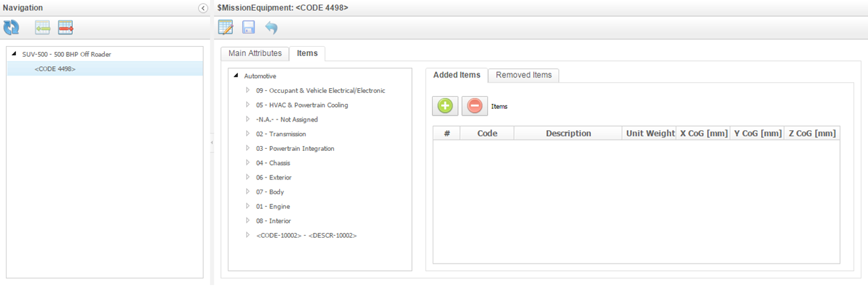Click the save floppy disk icon

(248, 27)
